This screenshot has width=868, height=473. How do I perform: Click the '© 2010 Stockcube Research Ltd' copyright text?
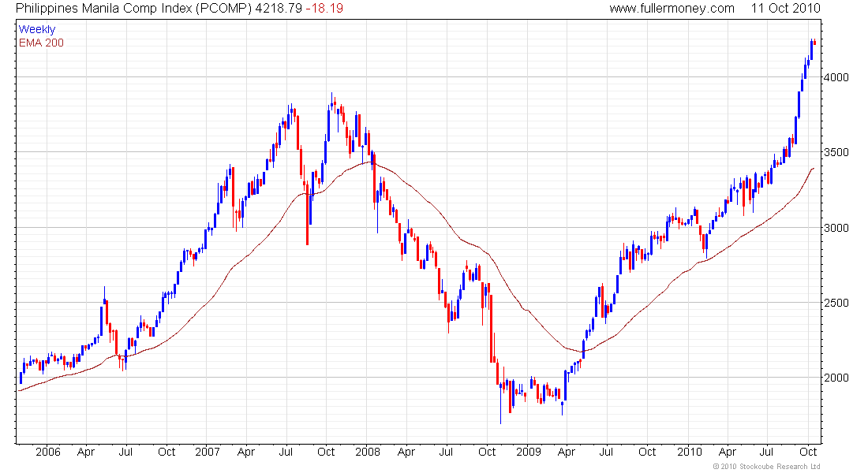point(767,467)
